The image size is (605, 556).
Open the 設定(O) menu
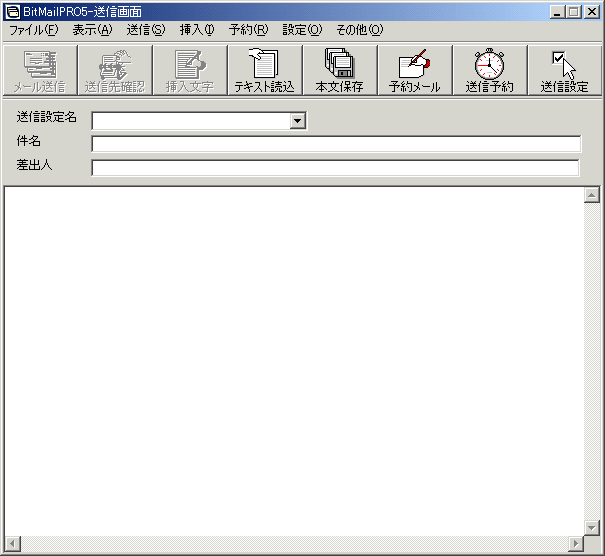[x=302, y=30]
